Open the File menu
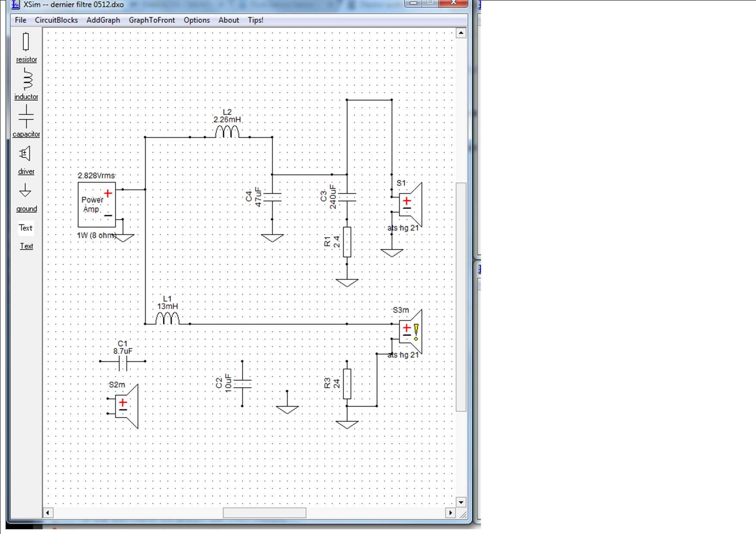Screen dimensions: 756x534 (x=20, y=20)
